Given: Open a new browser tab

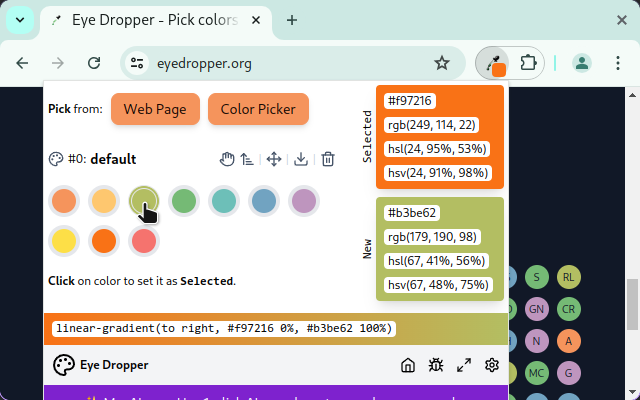Looking at the screenshot, I should [292, 20].
